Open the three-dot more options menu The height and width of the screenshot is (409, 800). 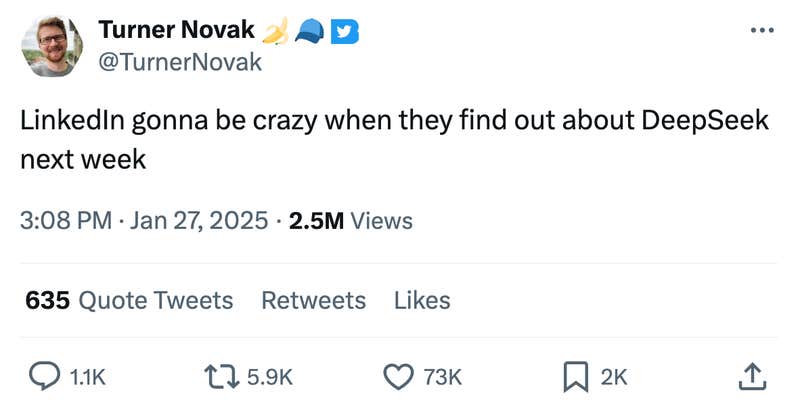pyautogui.click(x=762, y=31)
